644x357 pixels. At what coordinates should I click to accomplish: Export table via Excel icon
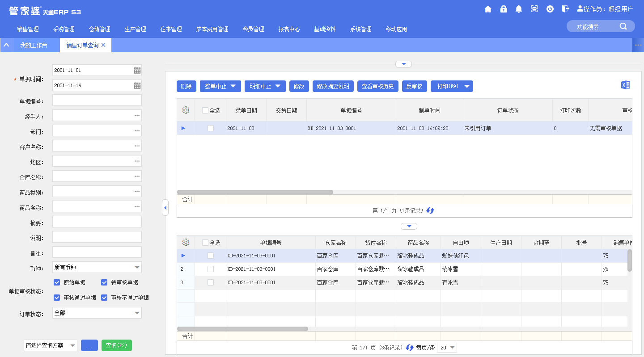click(626, 85)
